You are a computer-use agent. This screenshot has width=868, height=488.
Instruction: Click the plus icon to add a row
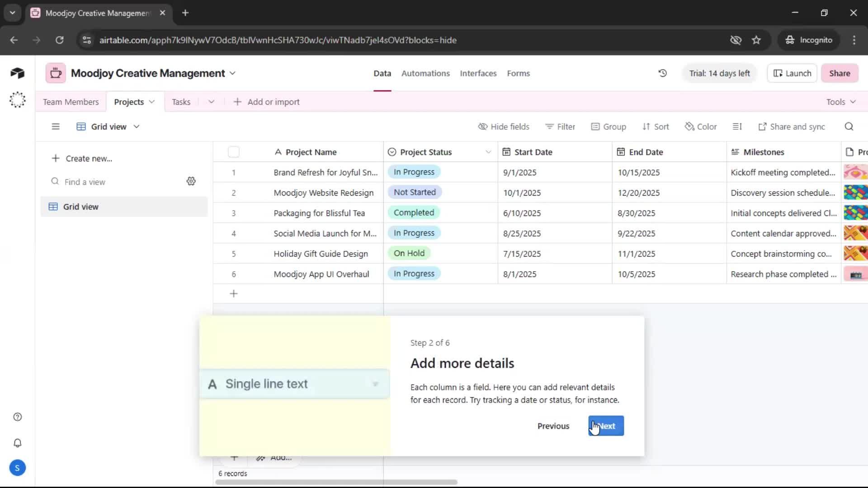pyautogui.click(x=234, y=294)
